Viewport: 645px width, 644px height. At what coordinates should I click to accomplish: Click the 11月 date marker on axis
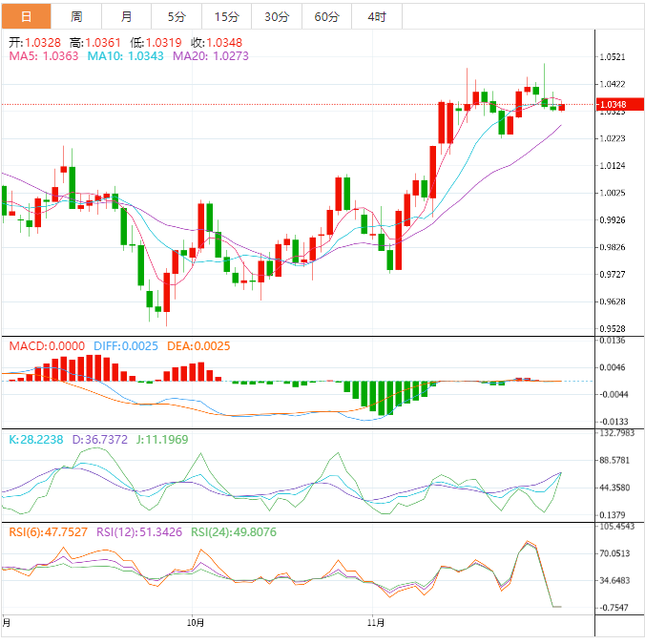376,623
